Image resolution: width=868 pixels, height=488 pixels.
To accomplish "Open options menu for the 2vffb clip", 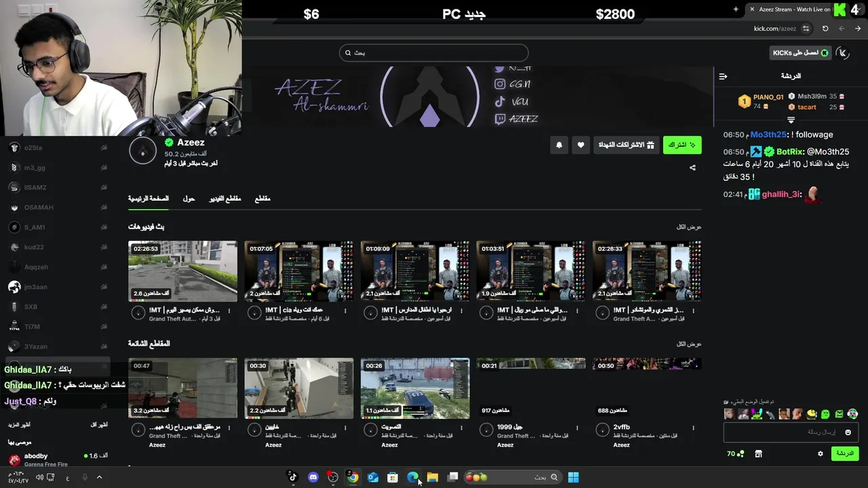I will tap(693, 428).
